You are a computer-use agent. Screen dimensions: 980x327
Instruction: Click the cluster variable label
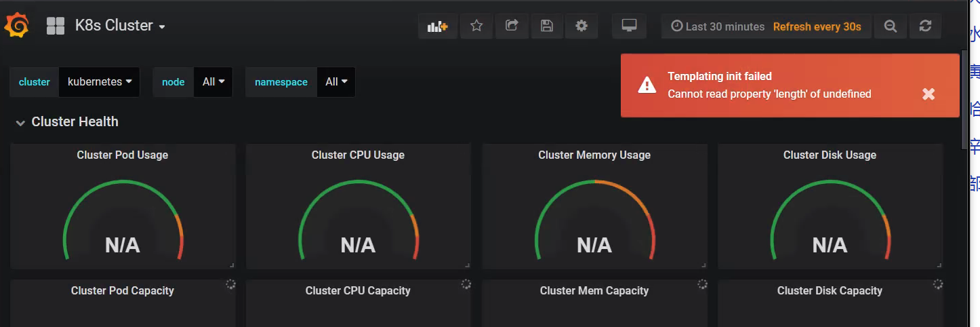coord(35,82)
